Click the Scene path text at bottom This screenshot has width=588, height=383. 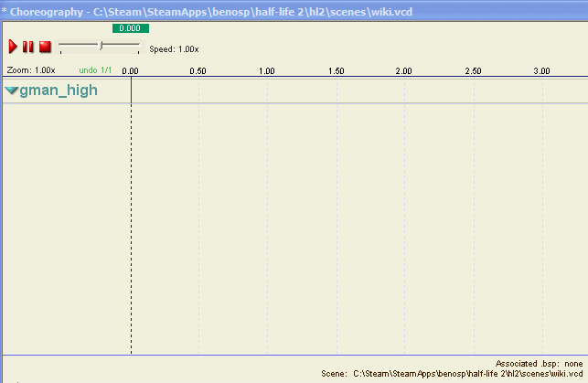coord(452,374)
